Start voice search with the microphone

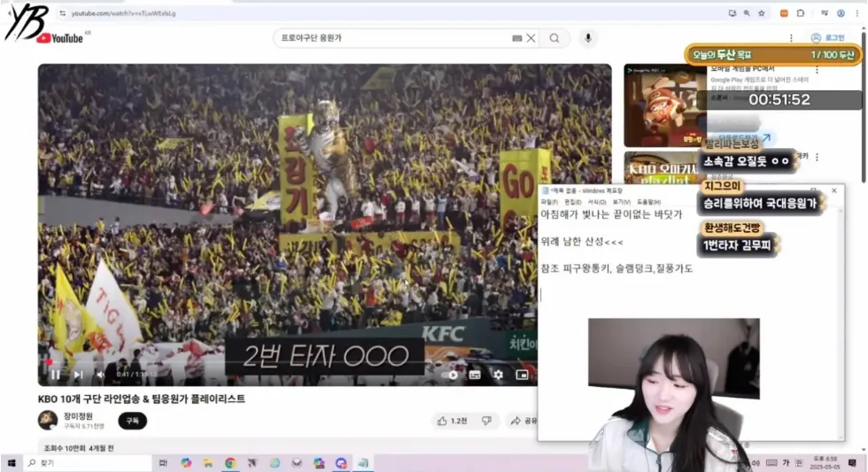(x=588, y=38)
